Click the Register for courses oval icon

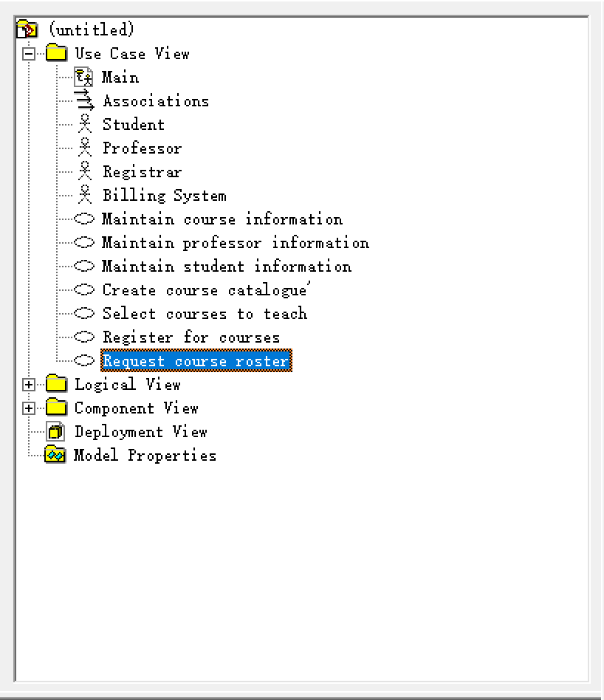[x=86, y=337]
